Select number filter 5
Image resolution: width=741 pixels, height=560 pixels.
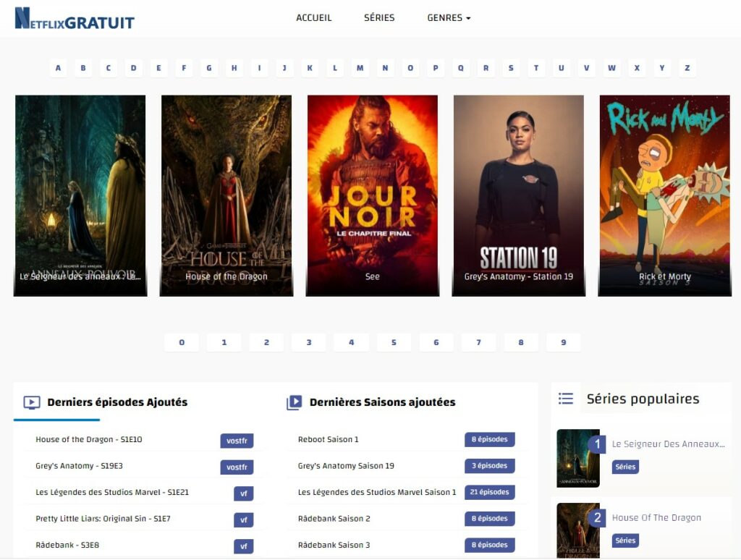[x=394, y=342]
